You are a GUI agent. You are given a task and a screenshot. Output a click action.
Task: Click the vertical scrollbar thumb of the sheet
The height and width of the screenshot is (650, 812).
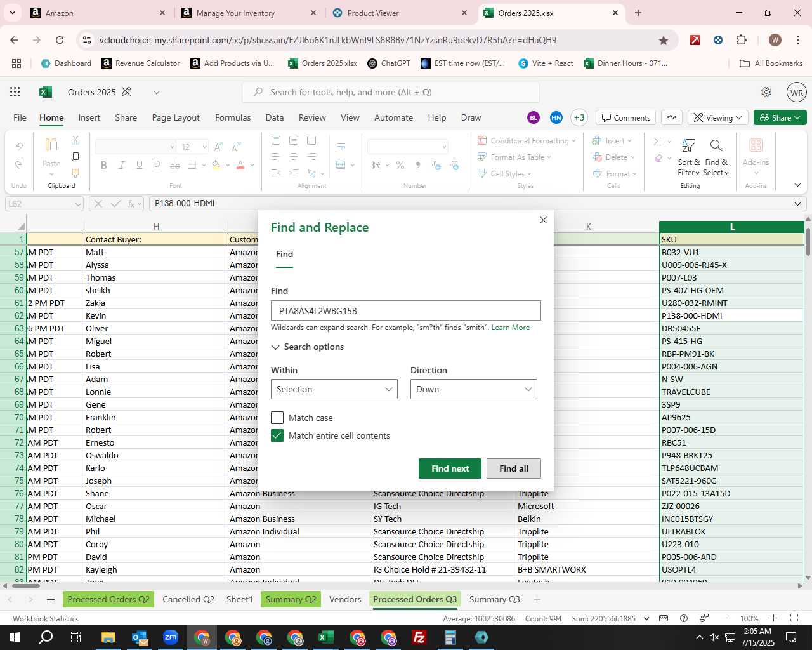pos(808,241)
